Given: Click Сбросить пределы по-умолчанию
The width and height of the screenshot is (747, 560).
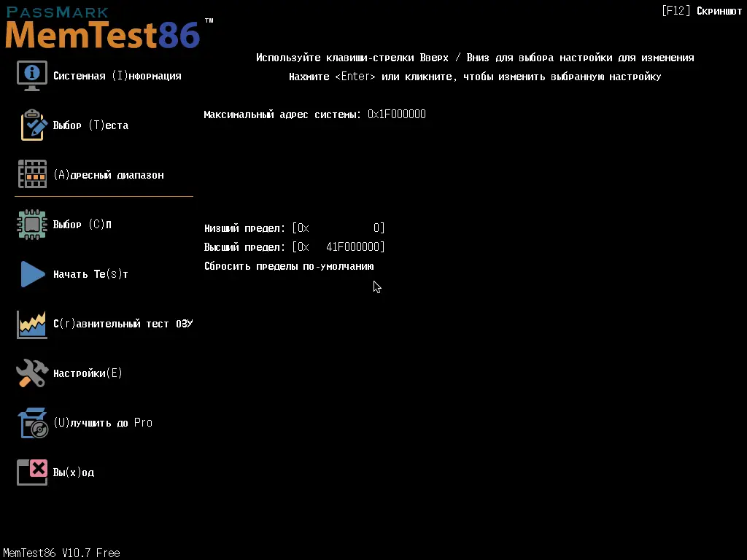Looking at the screenshot, I should click(289, 266).
